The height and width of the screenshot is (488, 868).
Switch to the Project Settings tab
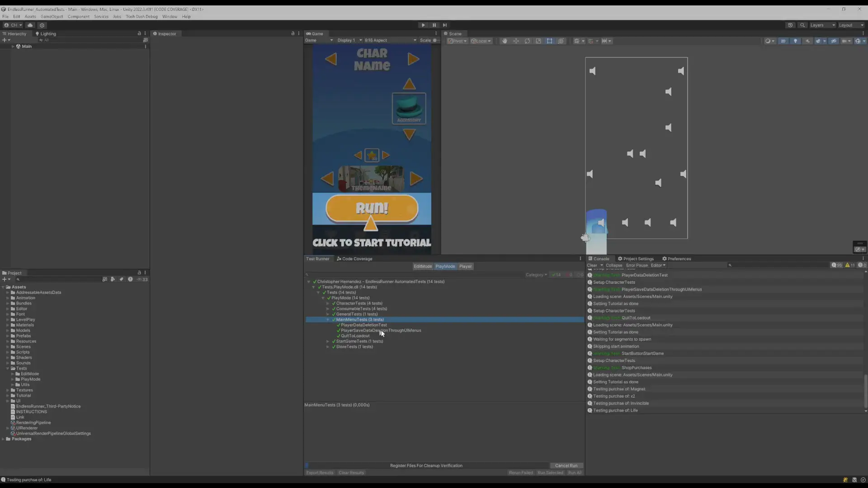[636, 259]
